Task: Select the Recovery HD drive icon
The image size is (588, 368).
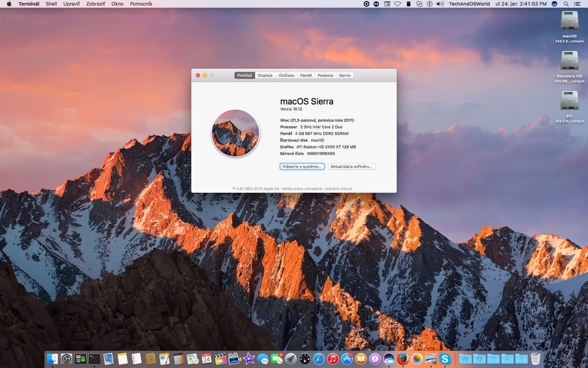Action: [569, 60]
